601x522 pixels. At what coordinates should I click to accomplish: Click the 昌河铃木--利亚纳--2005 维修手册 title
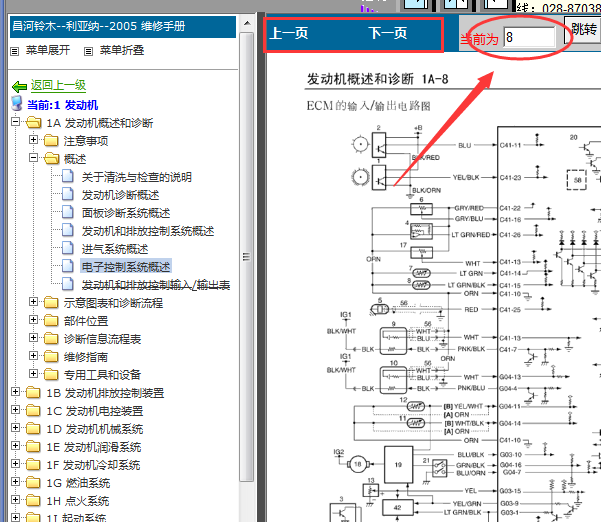99,26
